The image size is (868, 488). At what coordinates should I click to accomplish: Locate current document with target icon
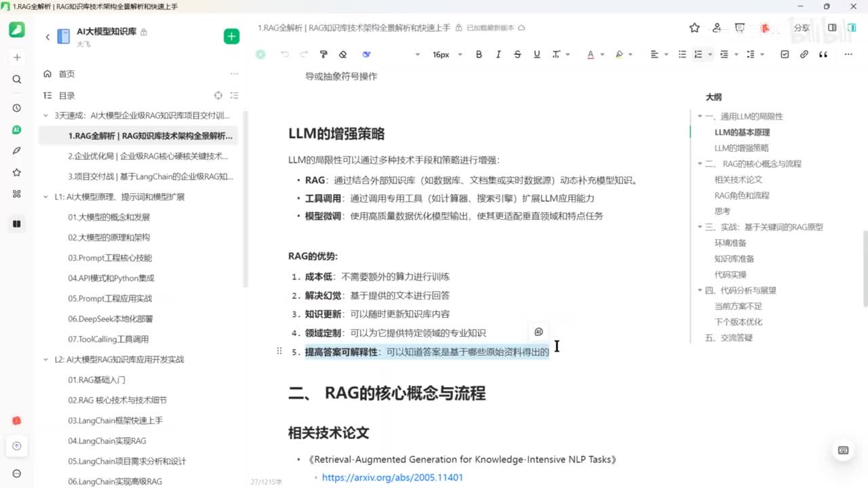click(218, 96)
